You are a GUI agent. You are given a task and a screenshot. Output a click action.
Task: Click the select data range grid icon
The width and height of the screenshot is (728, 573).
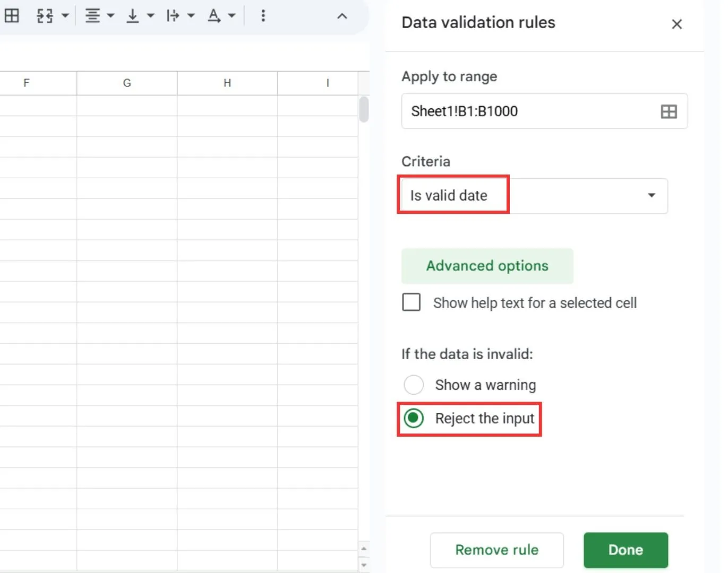click(x=669, y=111)
